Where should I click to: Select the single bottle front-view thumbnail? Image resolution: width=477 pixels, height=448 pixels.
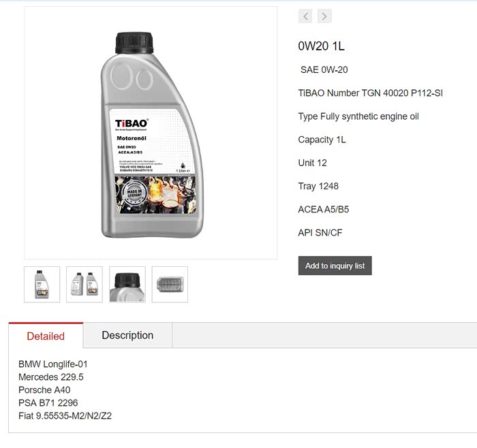(x=42, y=284)
